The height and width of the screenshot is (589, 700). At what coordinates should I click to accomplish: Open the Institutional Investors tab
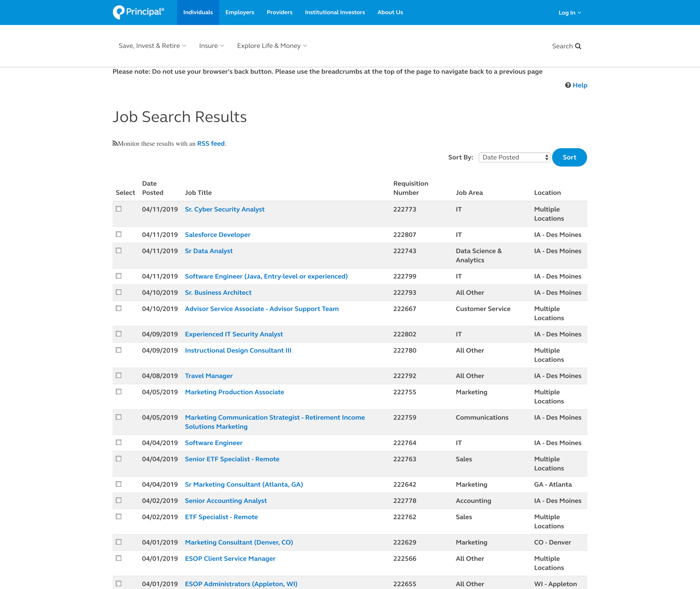coord(334,12)
